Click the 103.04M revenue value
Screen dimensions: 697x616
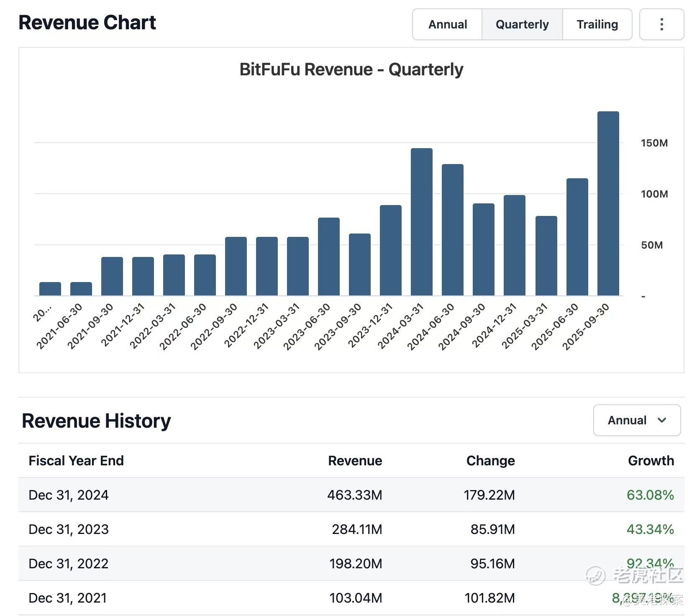(x=356, y=598)
